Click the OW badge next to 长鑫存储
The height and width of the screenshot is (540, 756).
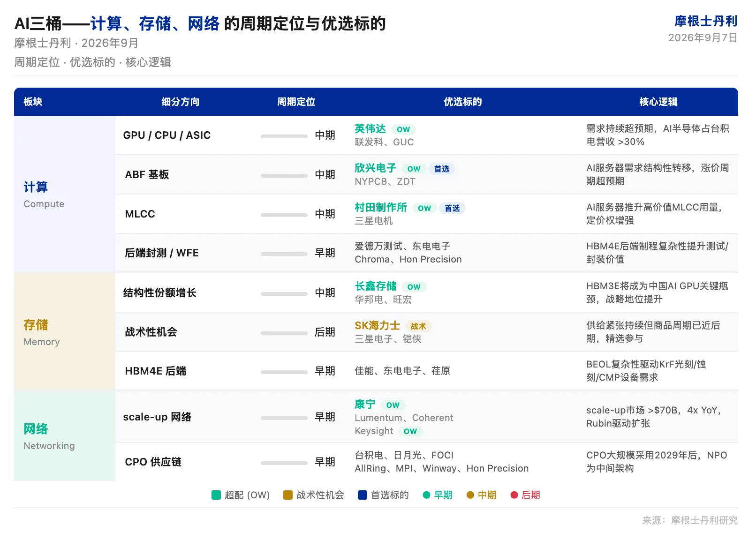(x=414, y=287)
